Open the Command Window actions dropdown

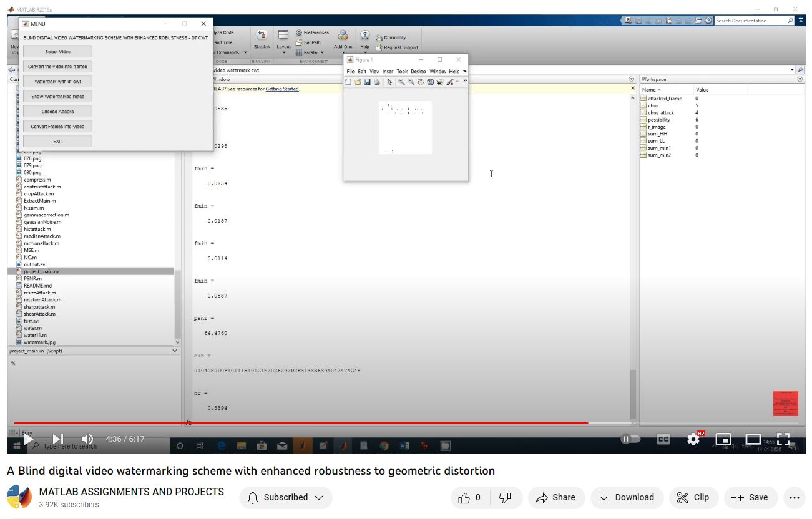[x=632, y=79]
